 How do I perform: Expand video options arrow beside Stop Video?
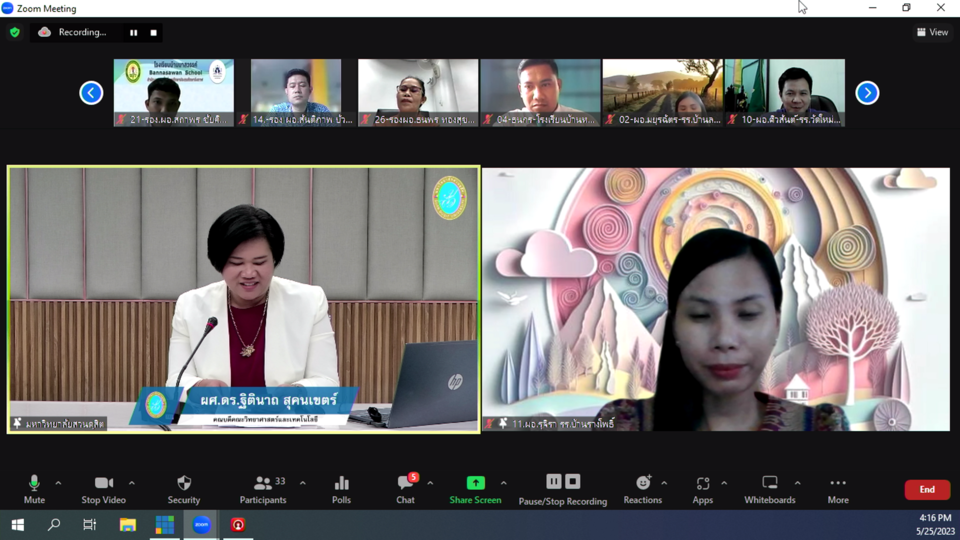[x=131, y=483]
